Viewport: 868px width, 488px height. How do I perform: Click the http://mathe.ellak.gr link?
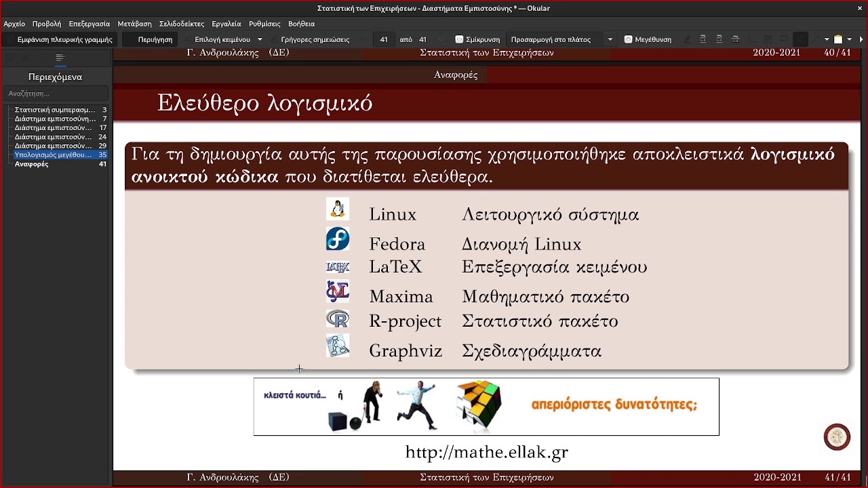tap(486, 452)
